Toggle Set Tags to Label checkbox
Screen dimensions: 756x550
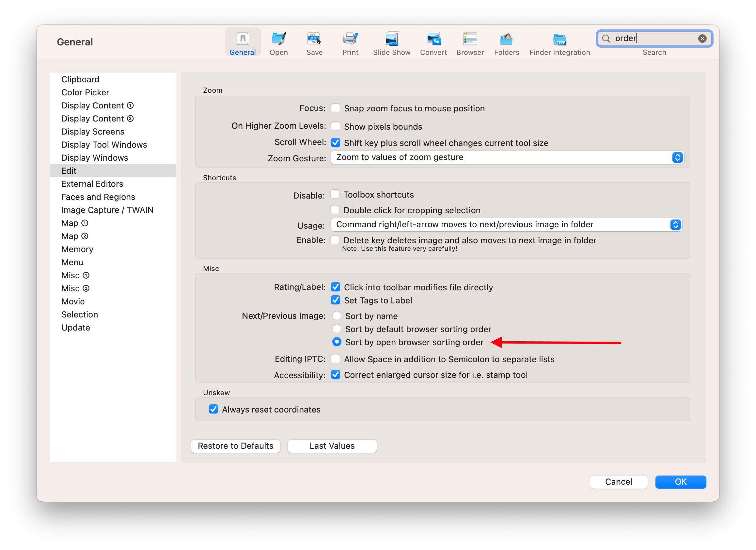tap(335, 300)
